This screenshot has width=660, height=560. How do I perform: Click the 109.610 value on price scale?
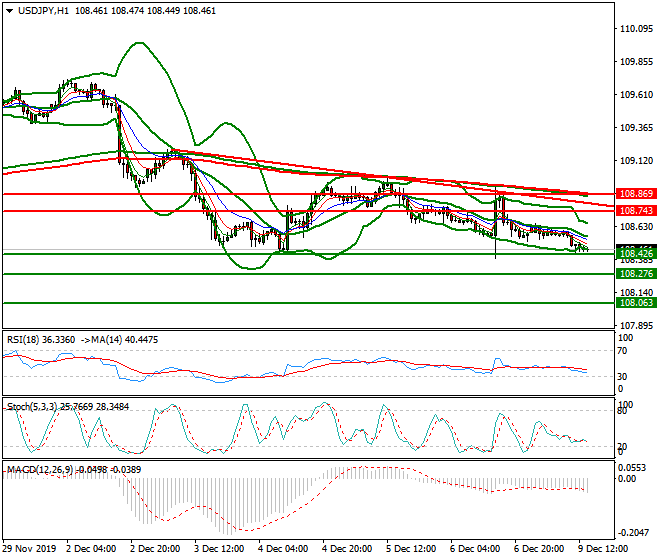(636, 95)
